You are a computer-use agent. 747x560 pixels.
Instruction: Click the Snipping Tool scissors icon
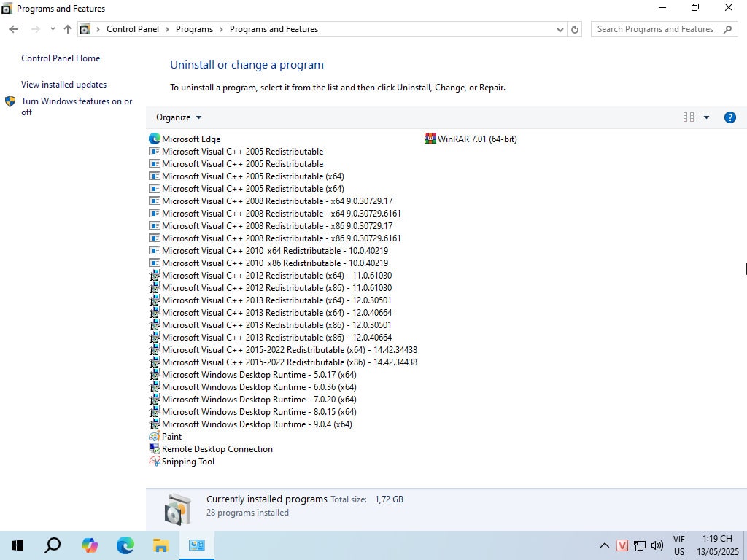155,462
